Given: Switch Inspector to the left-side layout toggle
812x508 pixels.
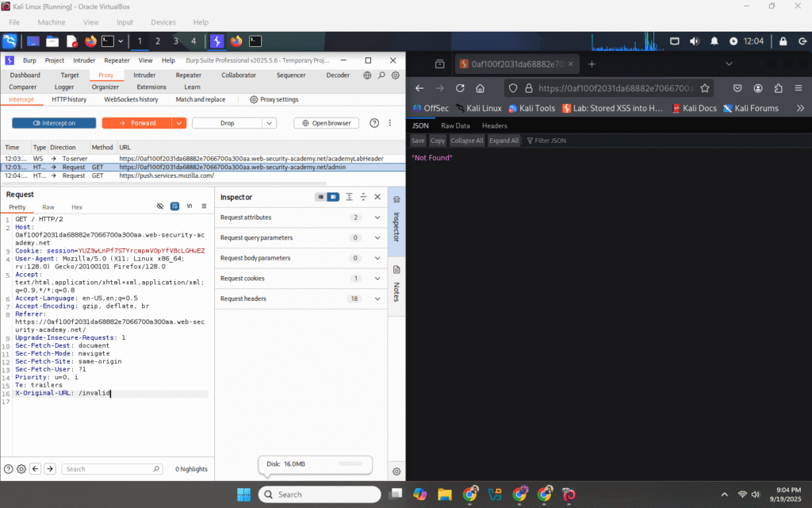Looking at the screenshot, I should (320, 197).
